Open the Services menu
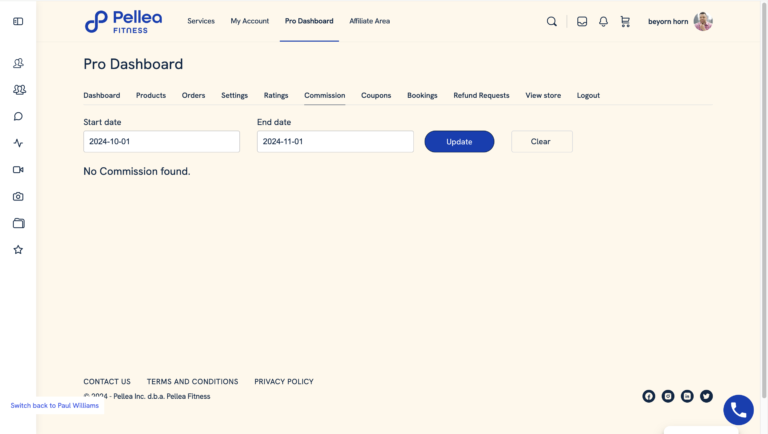The height and width of the screenshot is (434, 768). pos(201,21)
